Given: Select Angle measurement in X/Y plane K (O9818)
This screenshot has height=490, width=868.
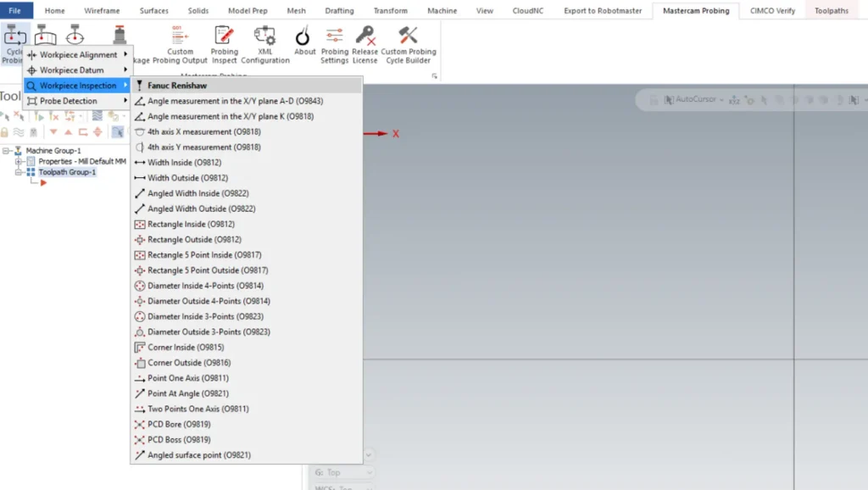Looking at the screenshot, I should click(x=247, y=116).
